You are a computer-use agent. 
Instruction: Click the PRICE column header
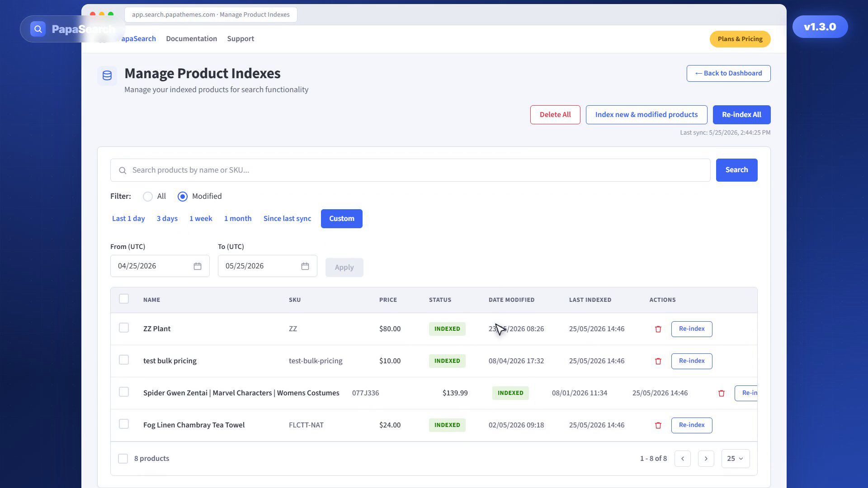(x=388, y=300)
